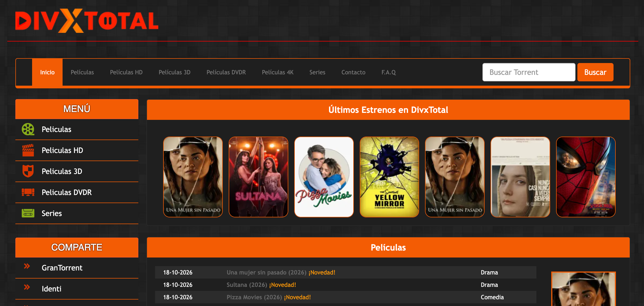The image size is (644, 306).
Task: Click the green film reel Peliculas icon
Action: click(28, 129)
